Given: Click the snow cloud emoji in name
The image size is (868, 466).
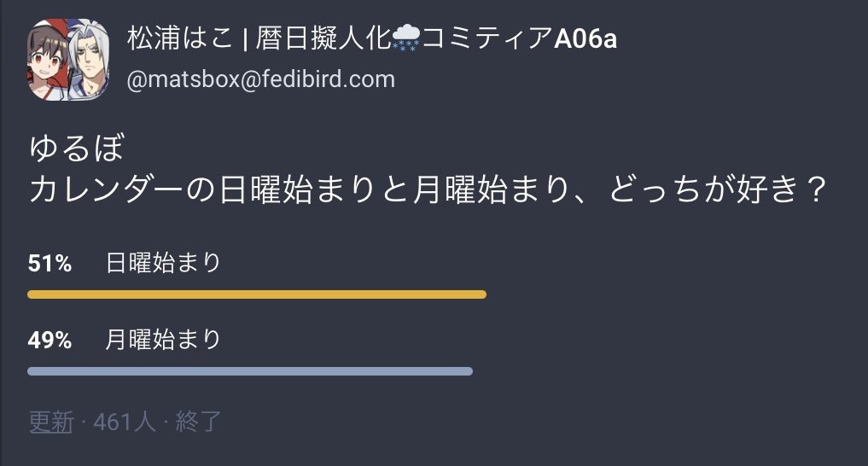Looking at the screenshot, I should 405,38.
